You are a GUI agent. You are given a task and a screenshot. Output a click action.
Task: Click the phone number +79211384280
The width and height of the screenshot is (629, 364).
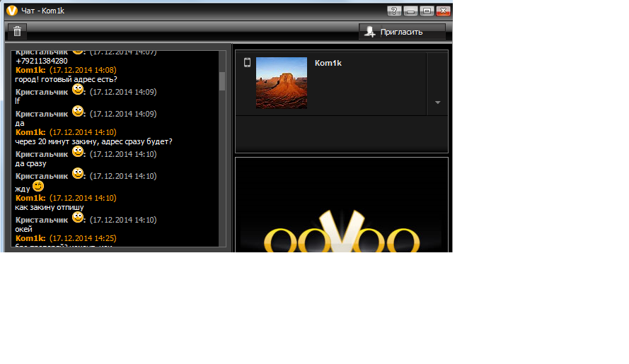(42, 61)
